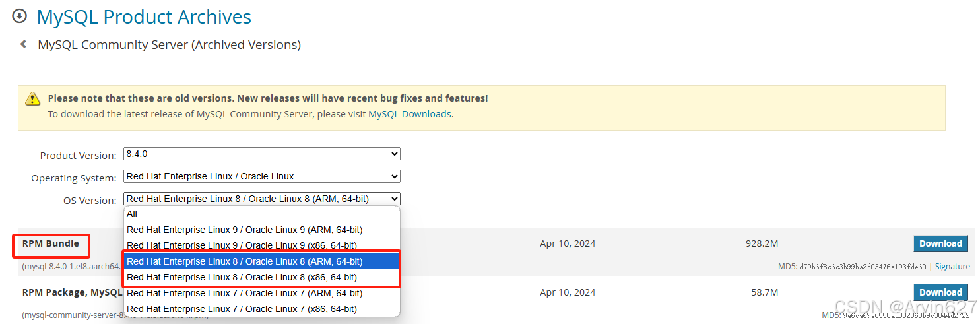Click the 928.2M file size value

tap(762, 243)
